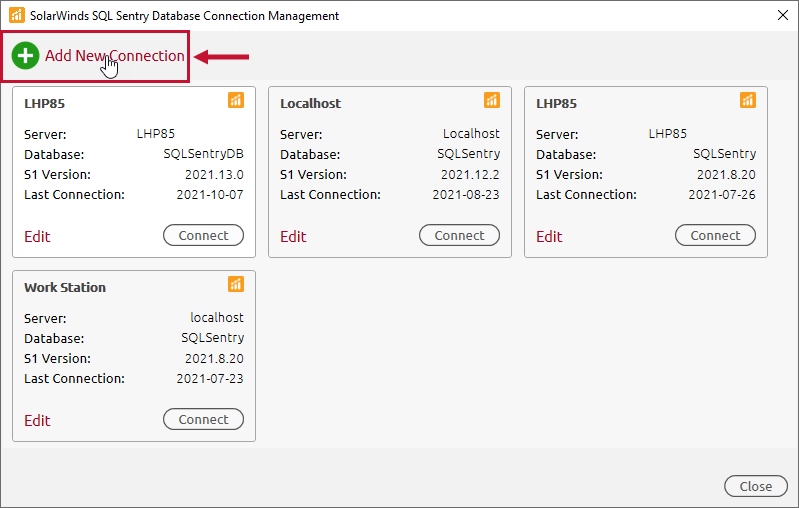This screenshot has width=799, height=508.
Task: Edit the LHP85 connection last used 2021-07-26
Action: [549, 236]
